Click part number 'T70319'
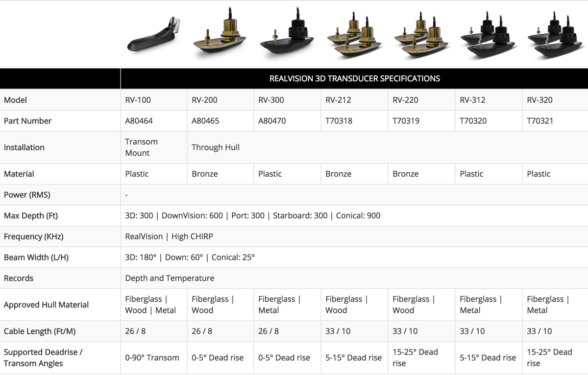Viewport: 588px width, 375px height. coord(406,121)
